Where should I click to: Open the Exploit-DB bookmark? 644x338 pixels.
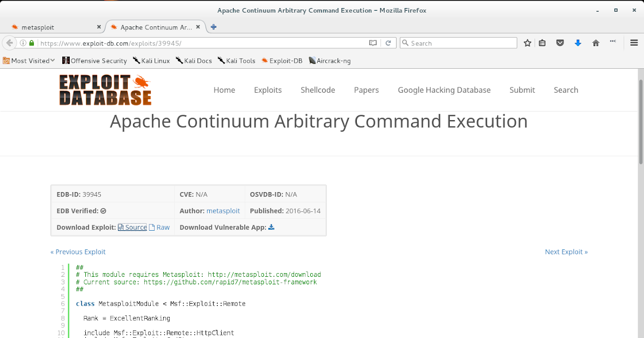pos(282,61)
